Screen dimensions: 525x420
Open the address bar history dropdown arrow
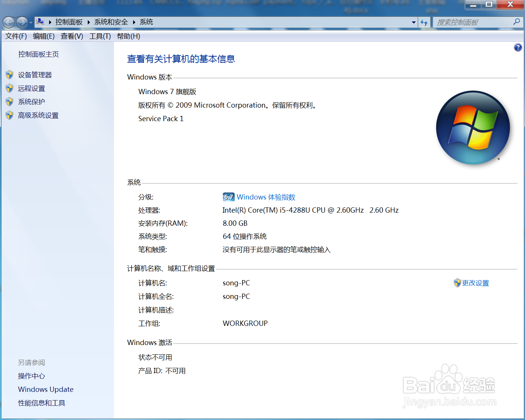tap(414, 22)
